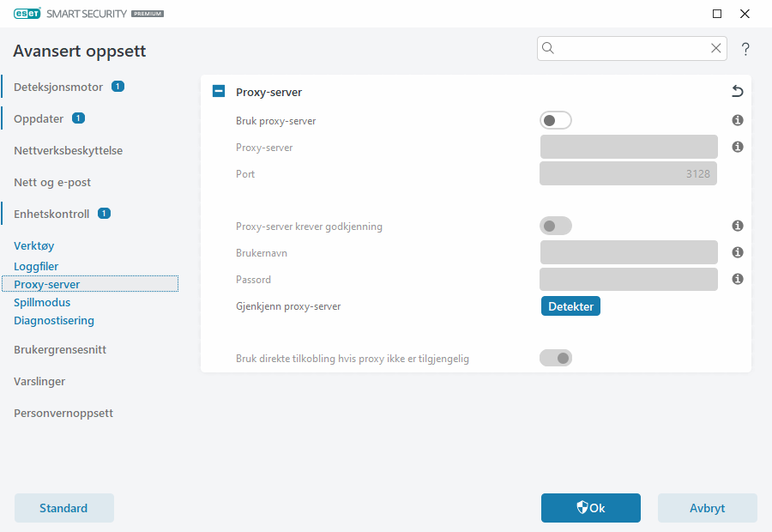
Task: Show info for the Port setting
Action: (737, 173)
